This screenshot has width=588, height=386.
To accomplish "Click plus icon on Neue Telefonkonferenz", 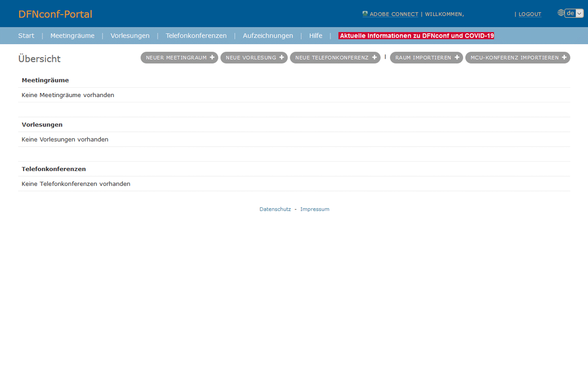I will (374, 57).
